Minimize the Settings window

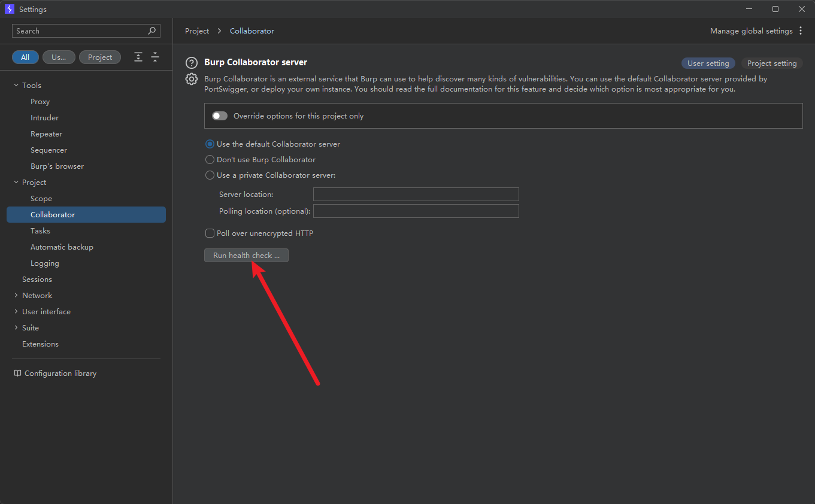(x=749, y=9)
